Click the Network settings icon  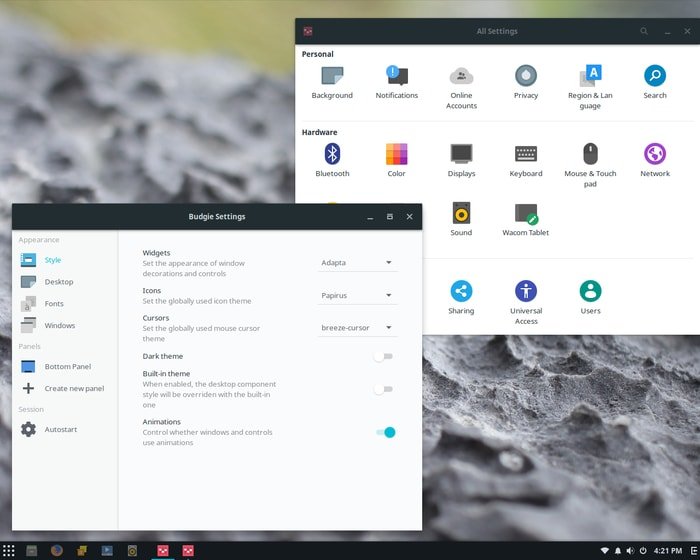(655, 154)
